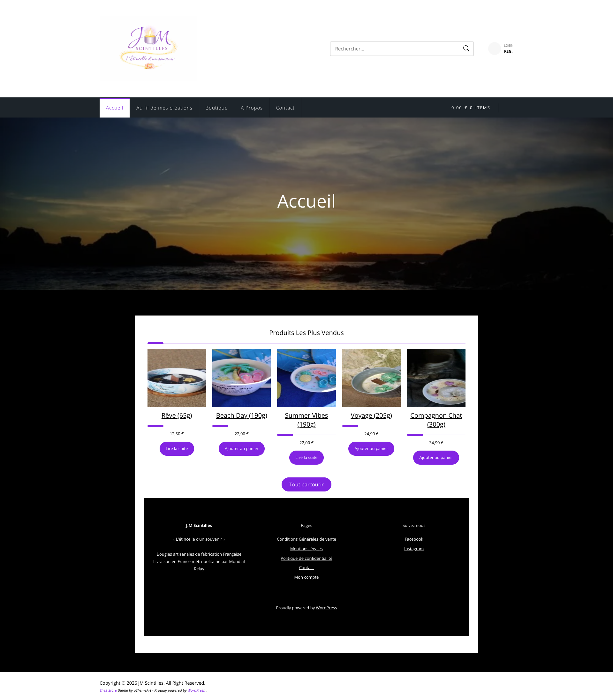Open the footer Contact link
This screenshot has width=613, height=700.
point(306,567)
